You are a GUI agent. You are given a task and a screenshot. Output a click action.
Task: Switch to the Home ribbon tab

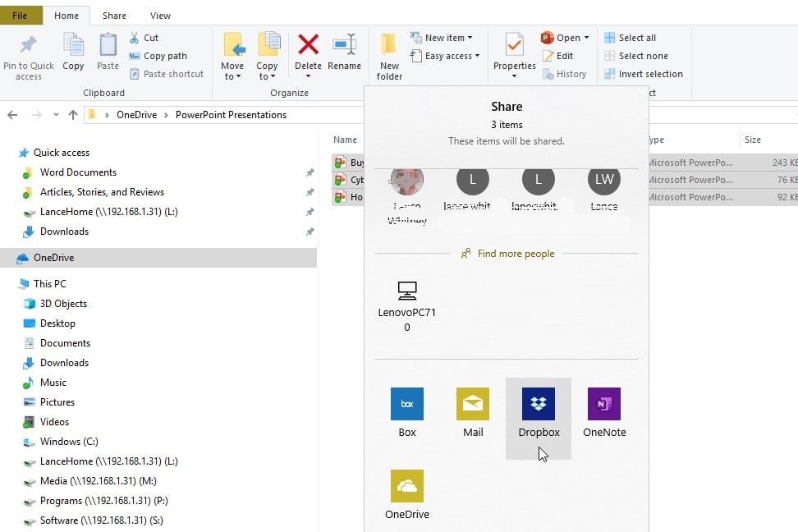pyautogui.click(x=66, y=16)
